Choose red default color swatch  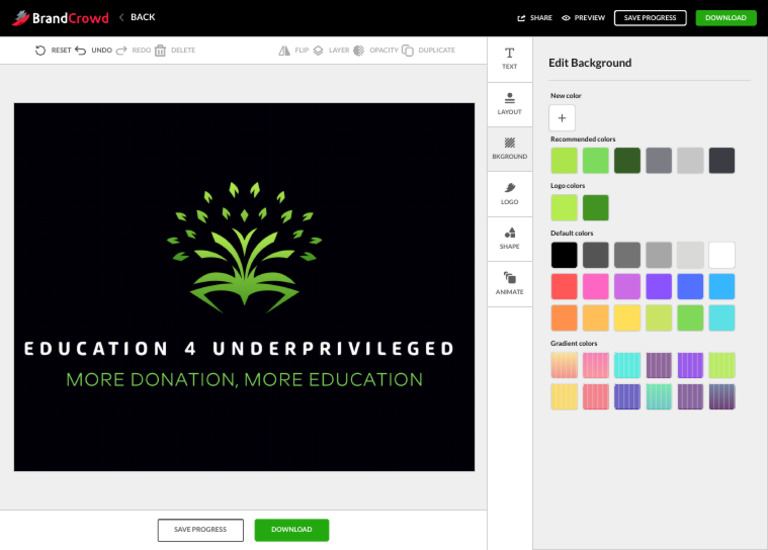[564, 287]
